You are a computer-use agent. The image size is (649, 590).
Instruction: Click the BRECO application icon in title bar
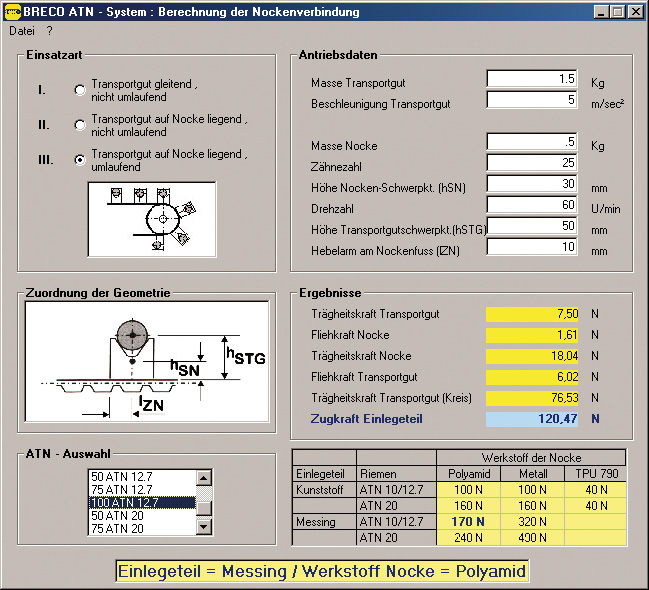click(x=12, y=12)
